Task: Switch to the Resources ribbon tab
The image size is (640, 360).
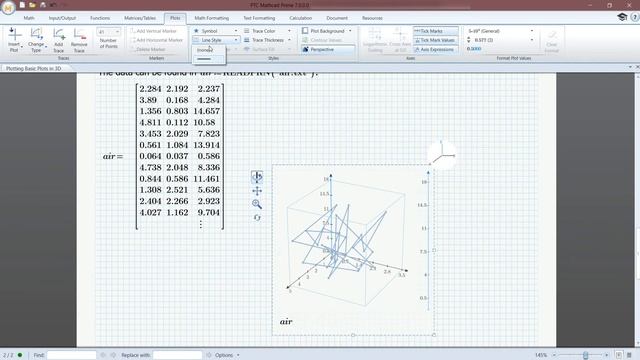Action: (372, 18)
